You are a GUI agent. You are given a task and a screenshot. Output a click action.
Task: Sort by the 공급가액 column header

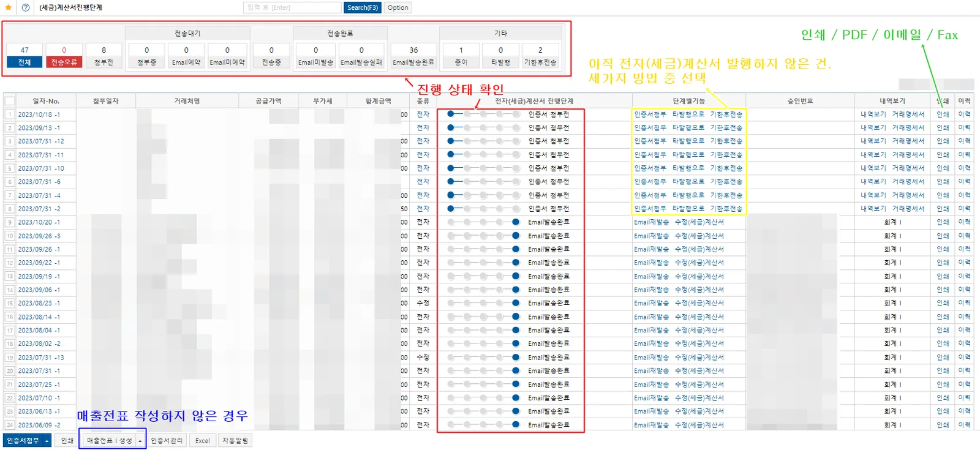[x=268, y=101]
